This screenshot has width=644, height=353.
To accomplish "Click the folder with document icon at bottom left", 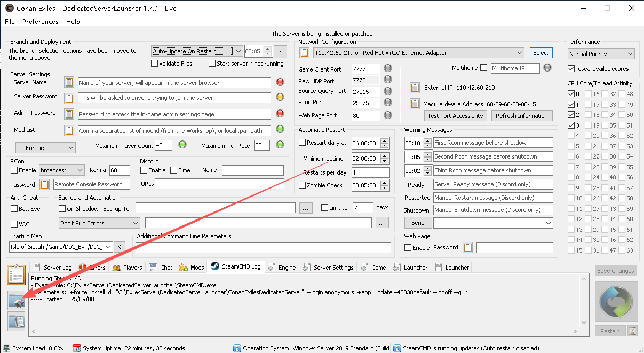I will point(17,321).
